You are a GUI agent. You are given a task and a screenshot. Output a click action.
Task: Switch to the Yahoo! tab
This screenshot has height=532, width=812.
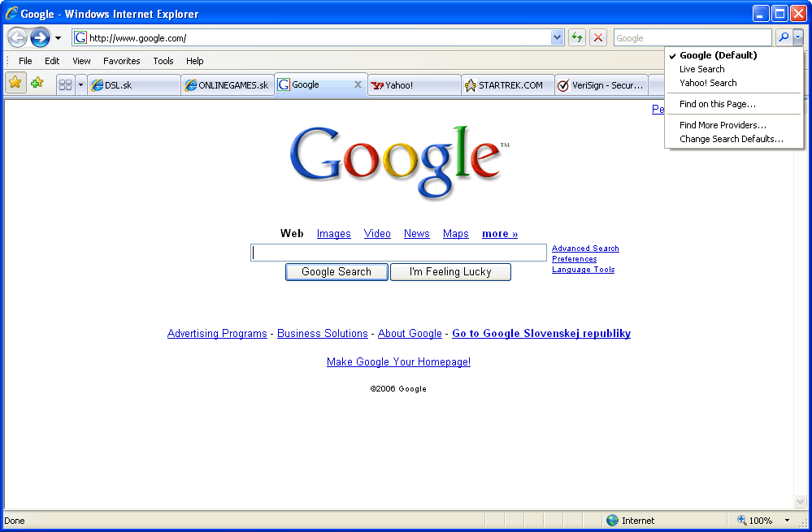pos(415,85)
